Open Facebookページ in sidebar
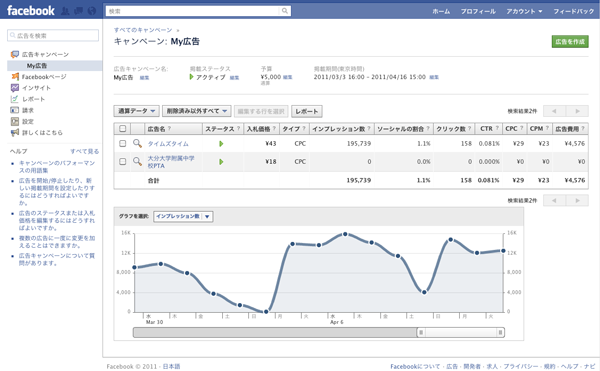 point(44,77)
